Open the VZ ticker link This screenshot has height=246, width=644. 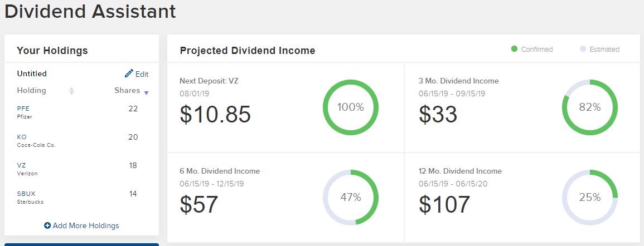[x=21, y=165]
